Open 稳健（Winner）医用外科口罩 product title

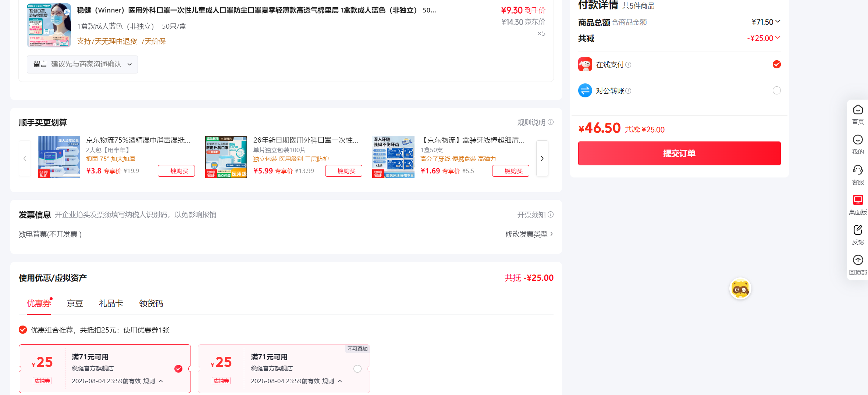pyautogui.click(x=256, y=10)
